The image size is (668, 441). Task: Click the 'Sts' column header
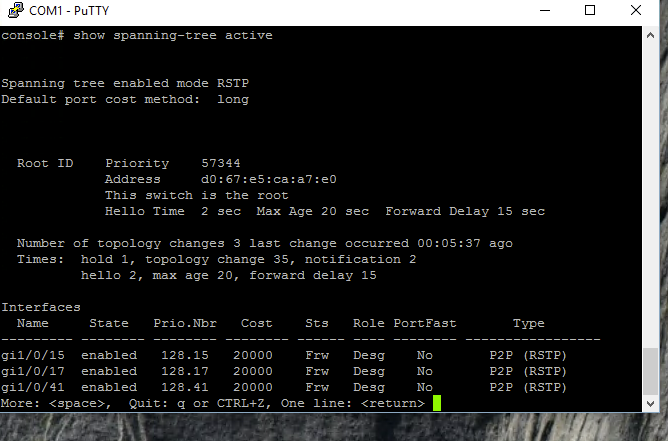317,323
